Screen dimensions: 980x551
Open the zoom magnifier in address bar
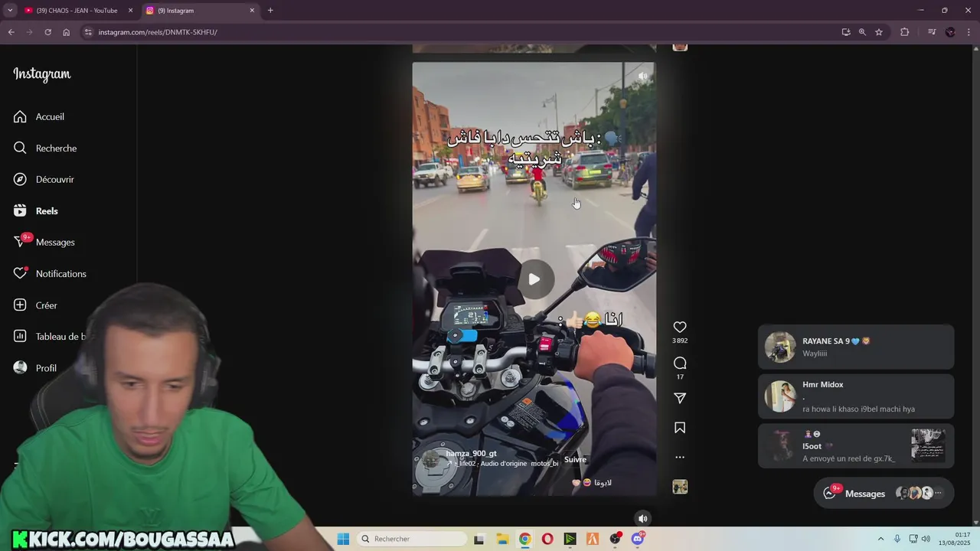tap(862, 32)
